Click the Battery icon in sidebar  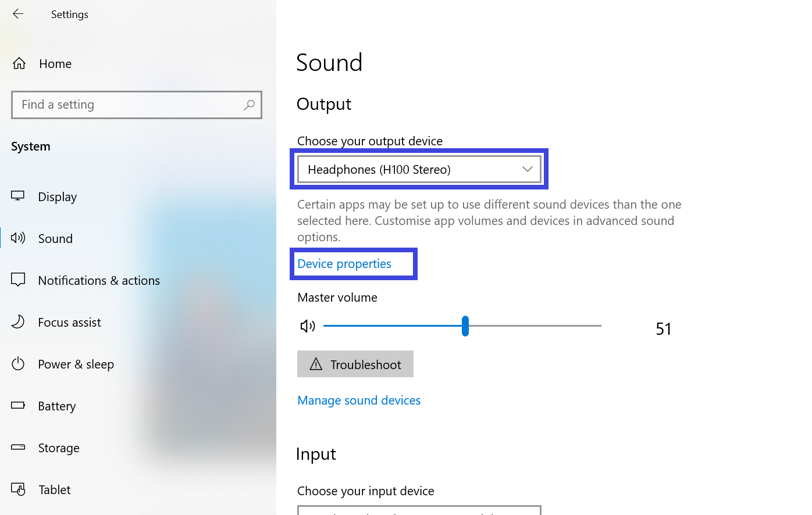(x=18, y=406)
